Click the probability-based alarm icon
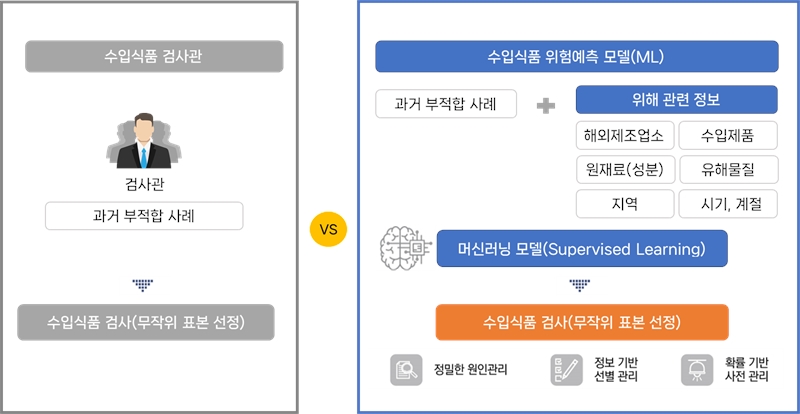Screen dimensions: 800x414 (x=695, y=371)
